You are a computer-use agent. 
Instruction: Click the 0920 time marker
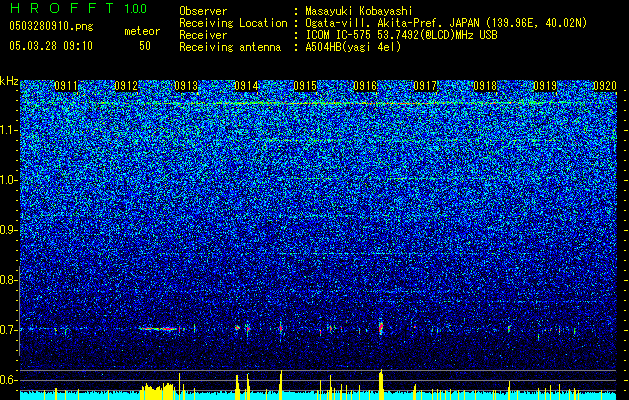[x=605, y=86]
